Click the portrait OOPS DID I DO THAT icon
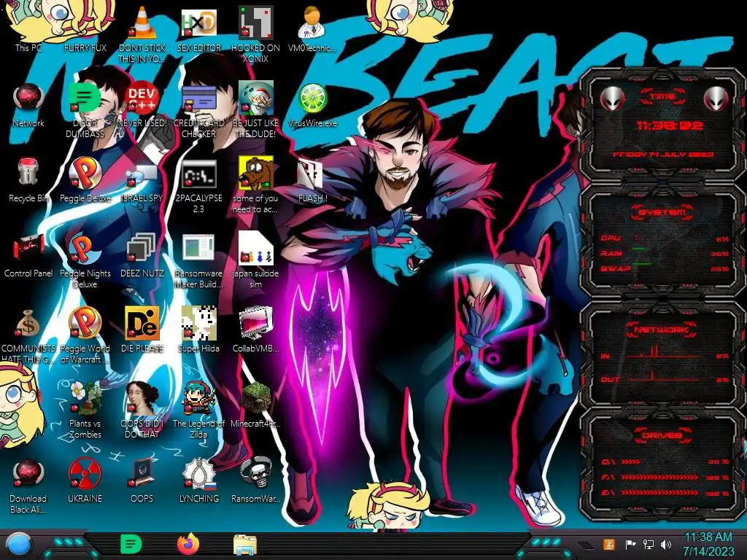The image size is (747, 560). (142, 410)
